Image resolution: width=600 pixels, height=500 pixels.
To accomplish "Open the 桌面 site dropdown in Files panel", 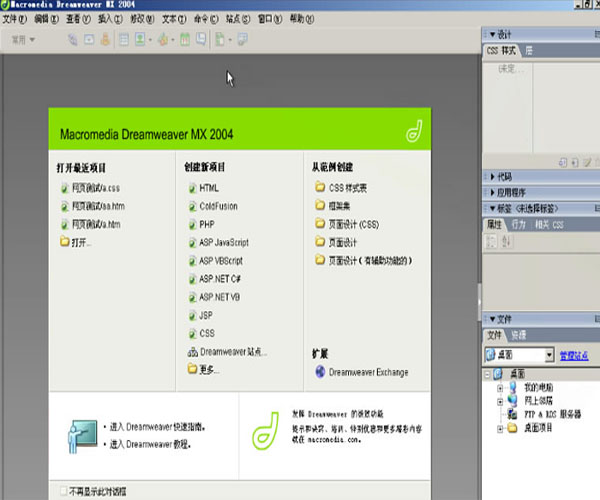I will tap(549, 355).
